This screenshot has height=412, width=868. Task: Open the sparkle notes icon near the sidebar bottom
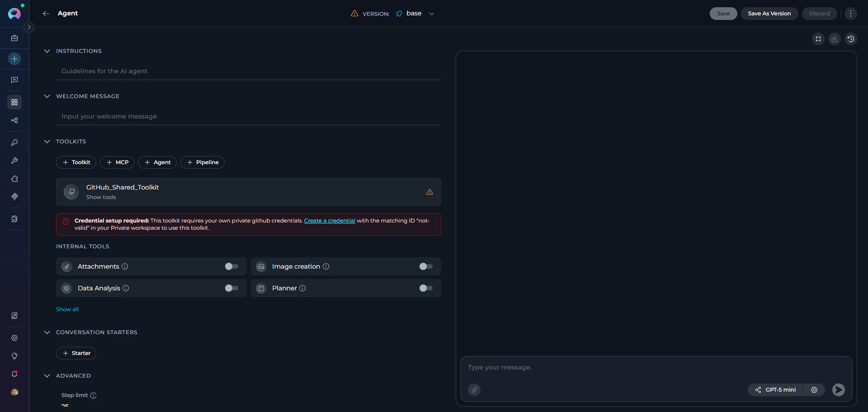[14, 316]
